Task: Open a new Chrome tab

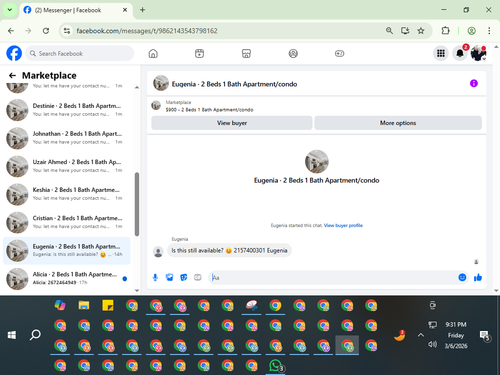Action: [x=142, y=10]
